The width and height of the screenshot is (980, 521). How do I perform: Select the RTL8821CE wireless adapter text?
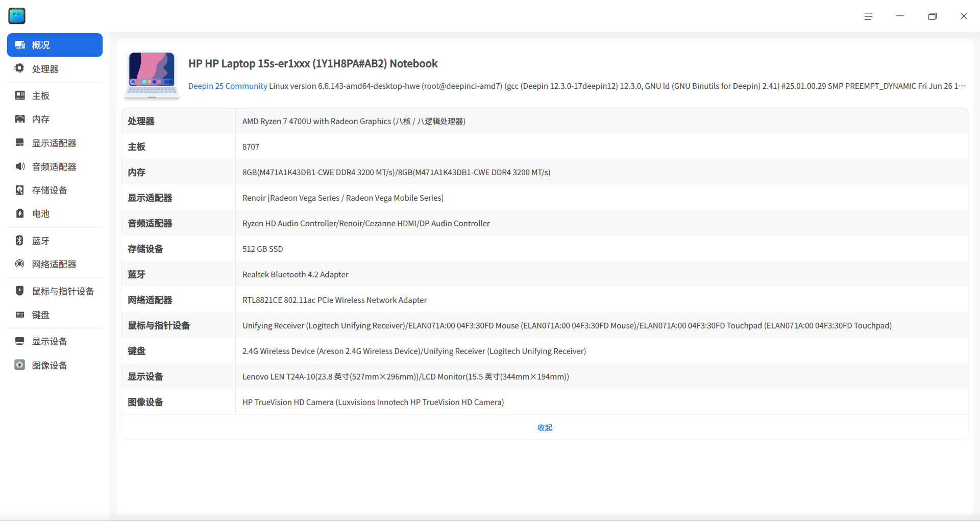(334, 300)
